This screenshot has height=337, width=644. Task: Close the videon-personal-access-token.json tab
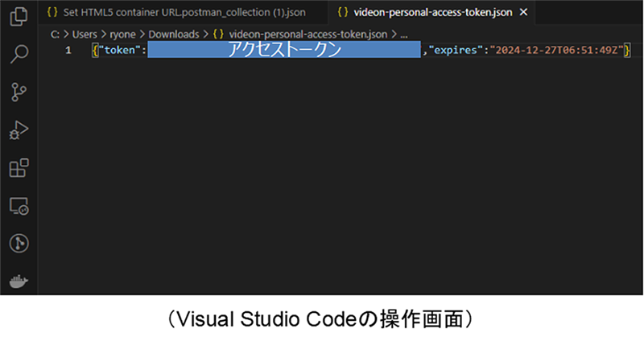click(x=523, y=12)
